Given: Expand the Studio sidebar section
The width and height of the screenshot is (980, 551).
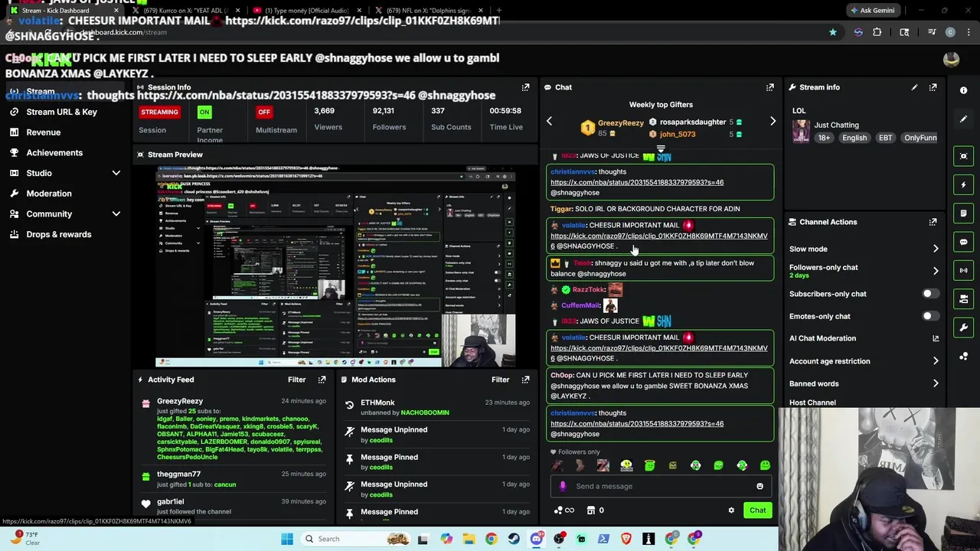Looking at the screenshot, I should tap(116, 173).
